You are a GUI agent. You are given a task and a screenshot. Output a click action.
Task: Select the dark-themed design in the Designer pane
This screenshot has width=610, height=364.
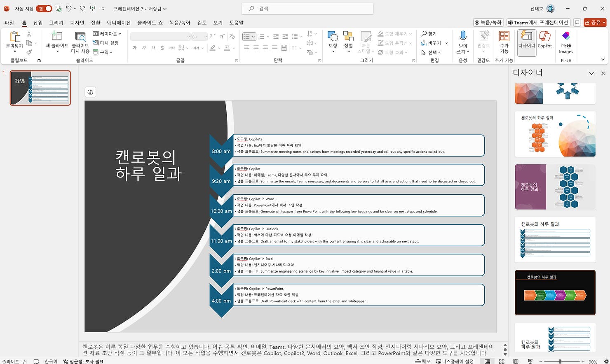click(555, 292)
